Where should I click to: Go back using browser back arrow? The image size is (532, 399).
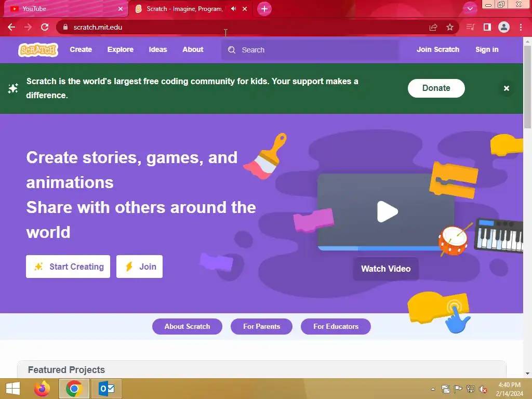click(x=11, y=27)
